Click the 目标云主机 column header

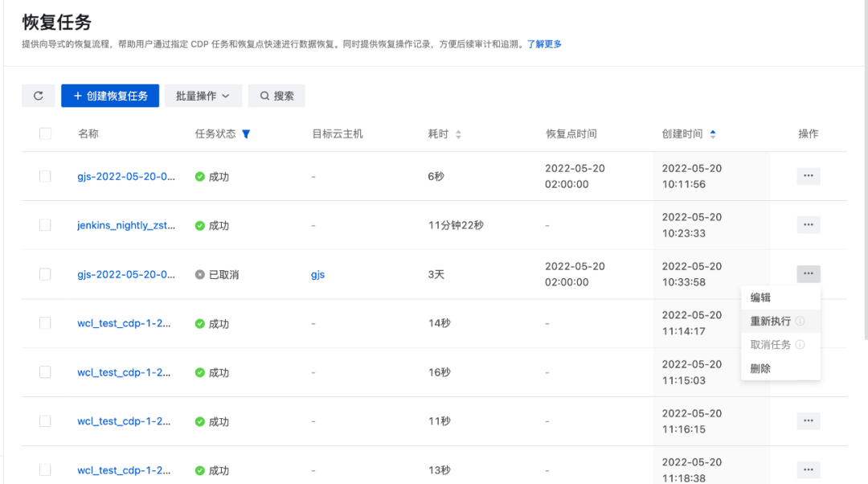click(x=338, y=134)
